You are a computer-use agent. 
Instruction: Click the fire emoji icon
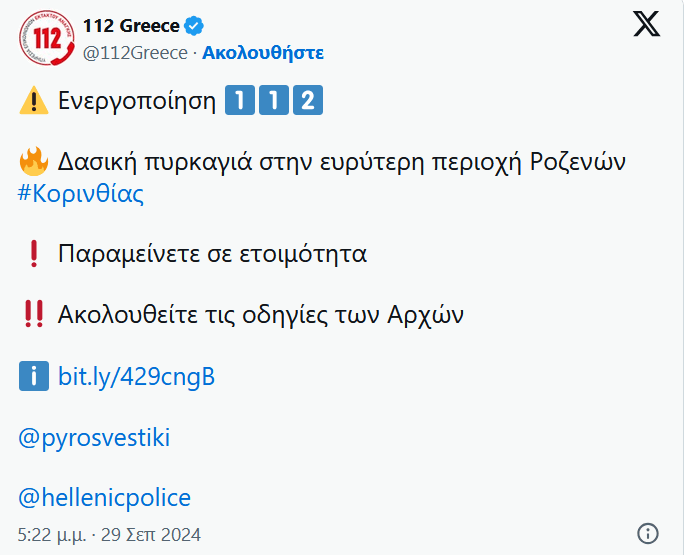tap(33, 161)
